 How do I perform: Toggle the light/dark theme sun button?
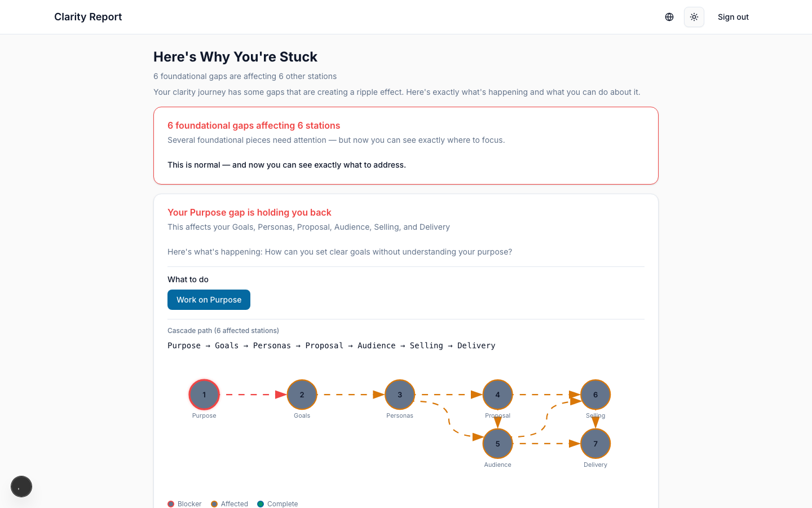pos(694,17)
